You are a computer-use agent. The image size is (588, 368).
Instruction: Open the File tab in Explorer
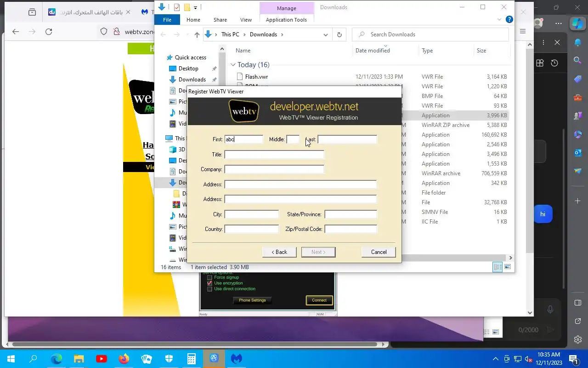(167, 20)
